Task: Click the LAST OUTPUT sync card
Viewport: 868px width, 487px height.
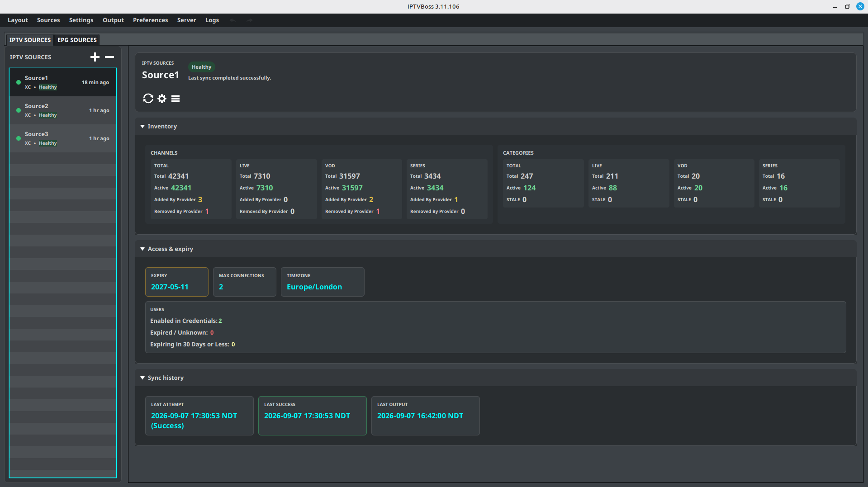Action: point(425,416)
